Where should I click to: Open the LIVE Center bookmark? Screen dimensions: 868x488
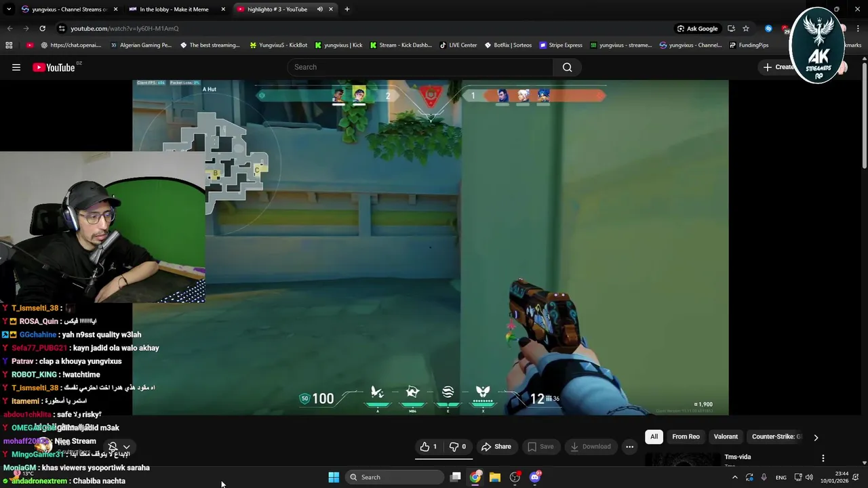(458, 45)
